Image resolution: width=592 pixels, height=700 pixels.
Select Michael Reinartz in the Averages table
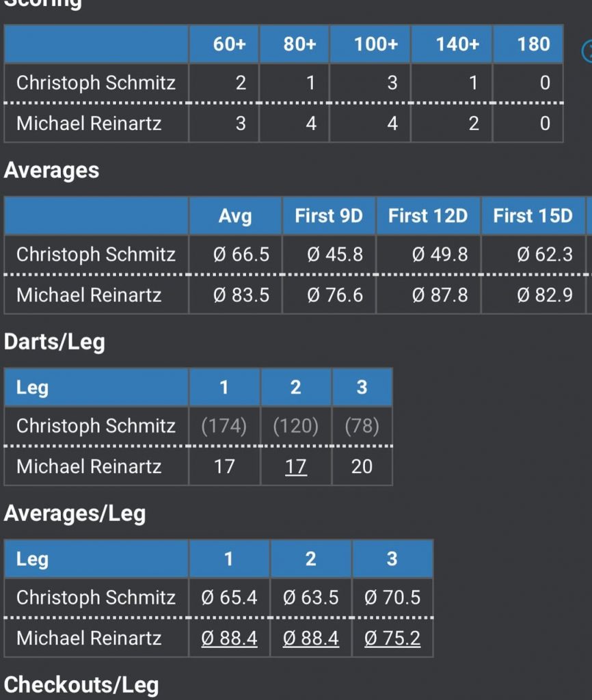tap(89, 296)
